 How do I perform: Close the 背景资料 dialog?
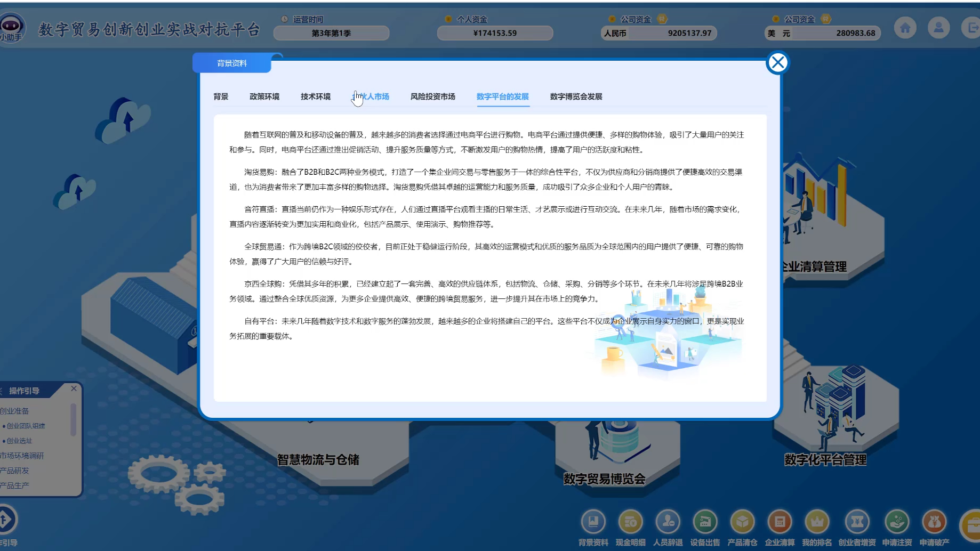pos(778,63)
